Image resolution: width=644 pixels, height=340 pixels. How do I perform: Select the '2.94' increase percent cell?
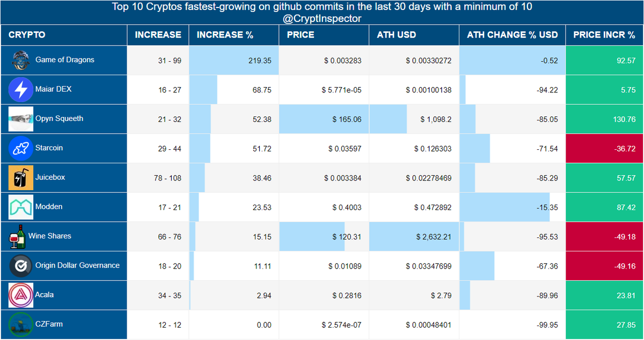coord(234,295)
